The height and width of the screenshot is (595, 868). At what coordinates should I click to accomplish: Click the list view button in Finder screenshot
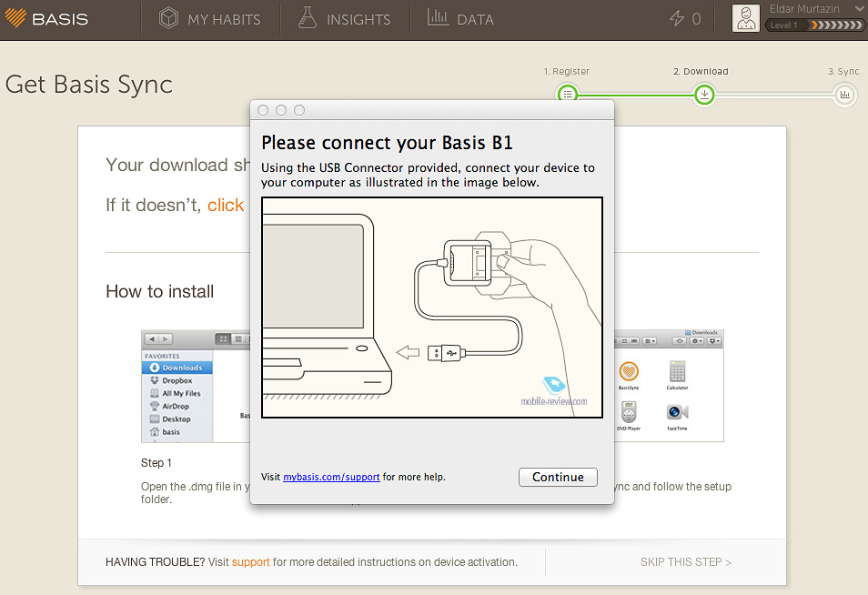tap(238, 338)
